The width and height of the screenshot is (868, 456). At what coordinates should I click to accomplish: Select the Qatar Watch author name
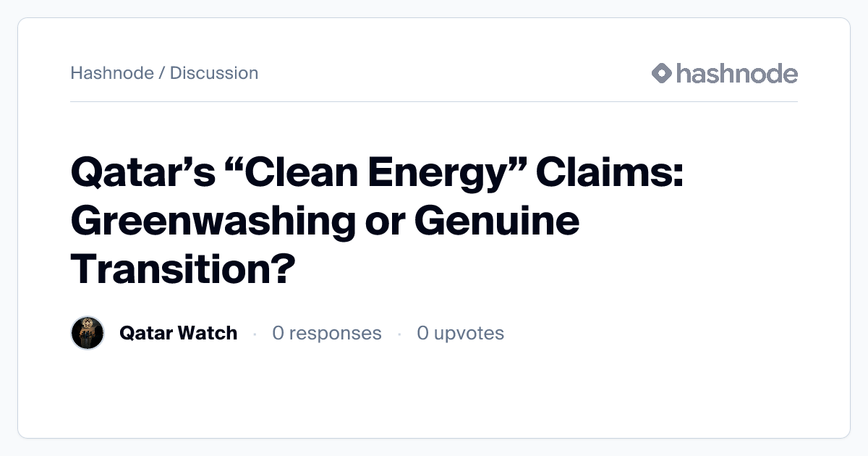178,333
